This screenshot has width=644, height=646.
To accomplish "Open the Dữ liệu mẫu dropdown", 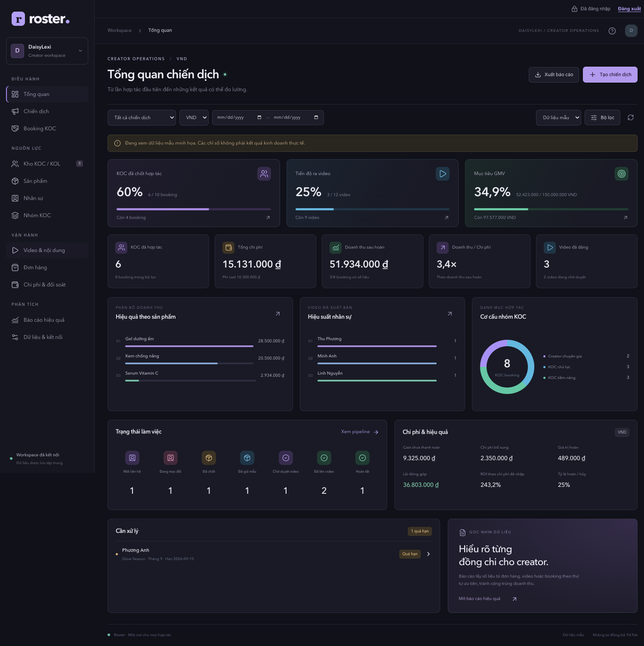I will [x=558, y=117].
